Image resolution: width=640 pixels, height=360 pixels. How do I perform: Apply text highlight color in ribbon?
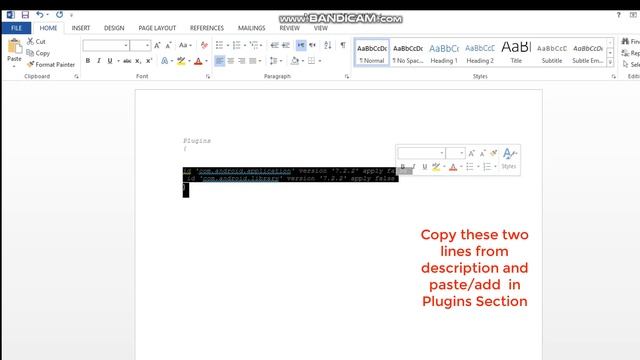tap(181, 61)
